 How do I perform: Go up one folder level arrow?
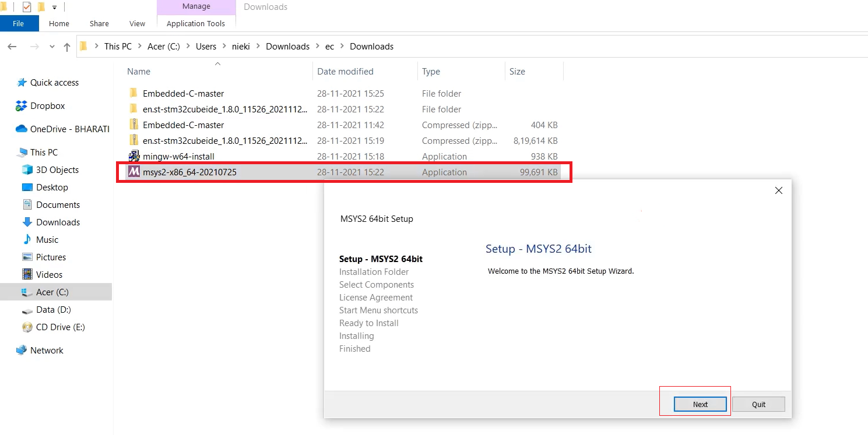[x=67, y=47]
